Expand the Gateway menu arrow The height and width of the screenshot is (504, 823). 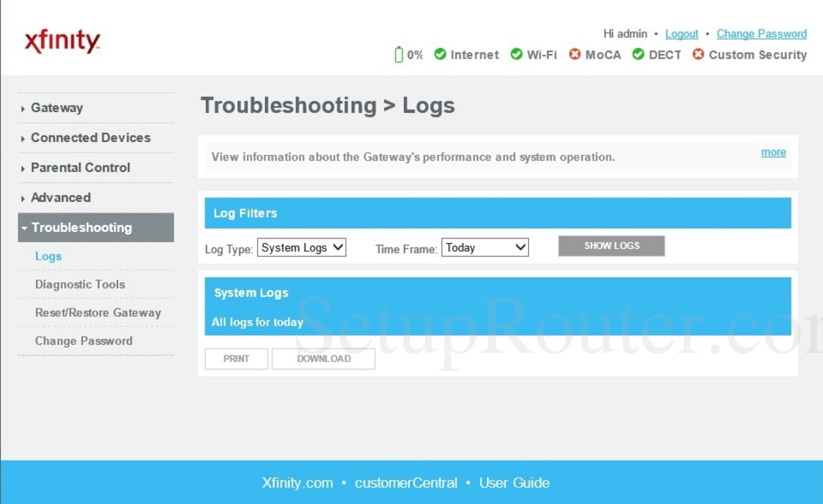tap(23, 108)
